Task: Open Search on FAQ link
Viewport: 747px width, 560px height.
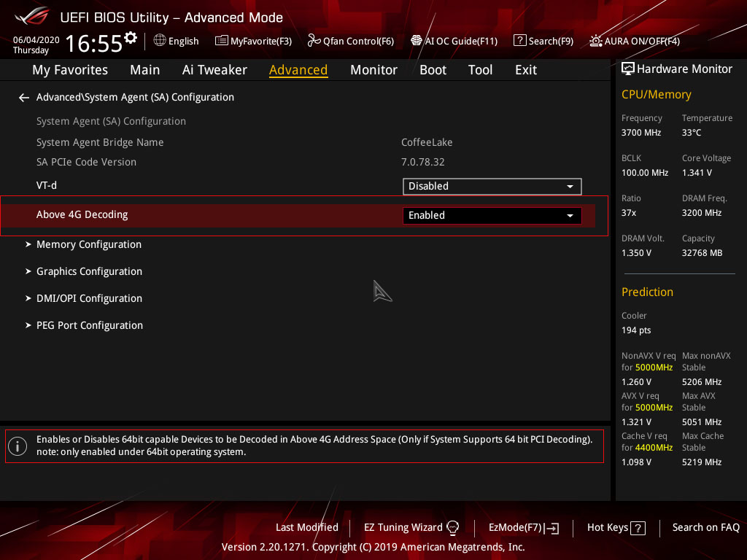Action: 705,528
